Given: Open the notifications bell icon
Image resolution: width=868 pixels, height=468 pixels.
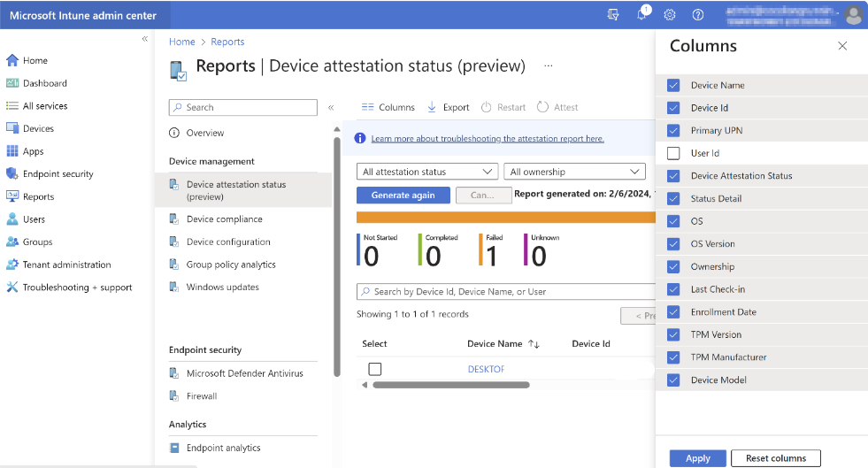Looking at the screenshot, I should point(641,15).
